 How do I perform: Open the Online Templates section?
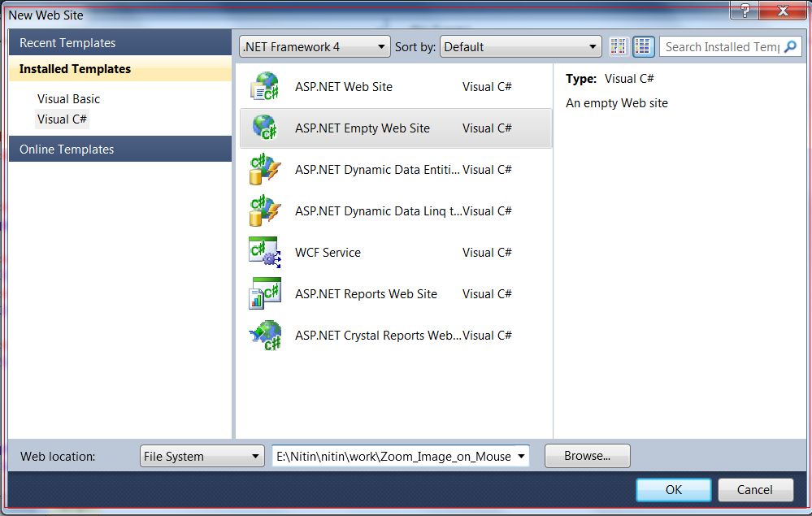(x=120, y=149)
